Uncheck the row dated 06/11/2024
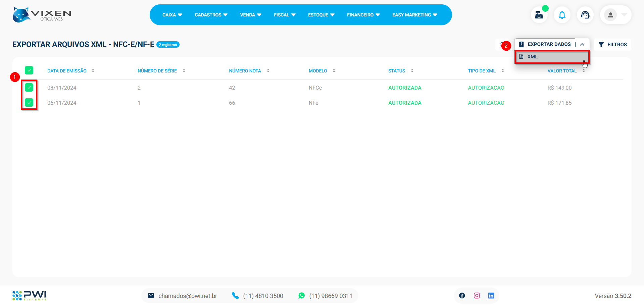This screenshot has width=644, height=305. (x=29, y=103)
